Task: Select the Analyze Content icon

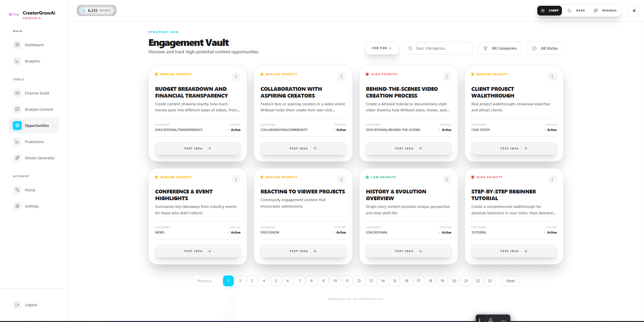Action: tap(17, 109)
